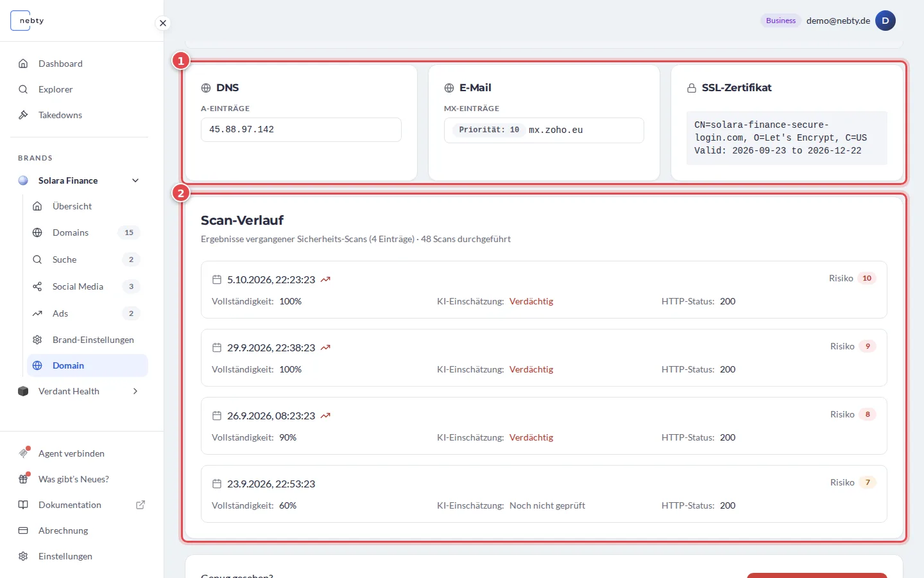Click the gift icon for Was gibt's Neues
The height and width of the screenshot is (578, 924).
(x=23, y=479)
